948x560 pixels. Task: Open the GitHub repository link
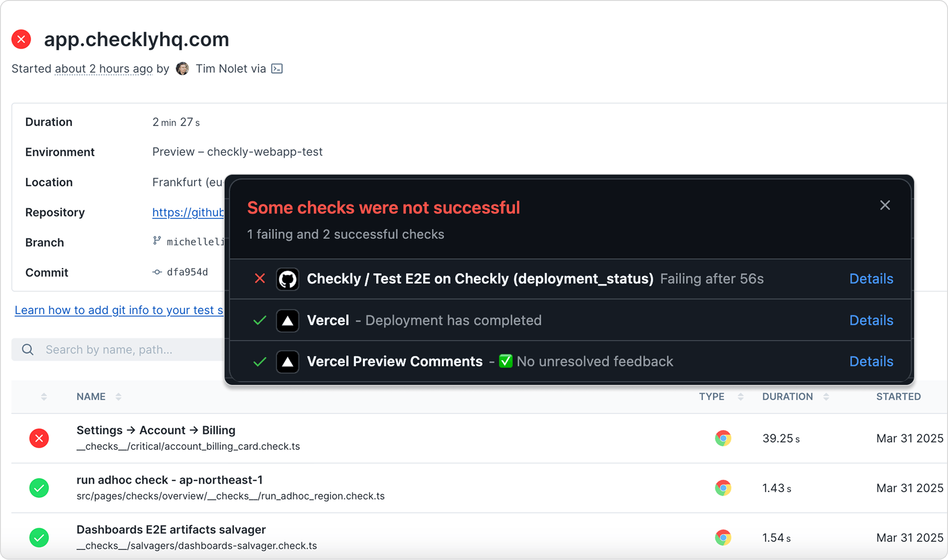coord(188,213)
